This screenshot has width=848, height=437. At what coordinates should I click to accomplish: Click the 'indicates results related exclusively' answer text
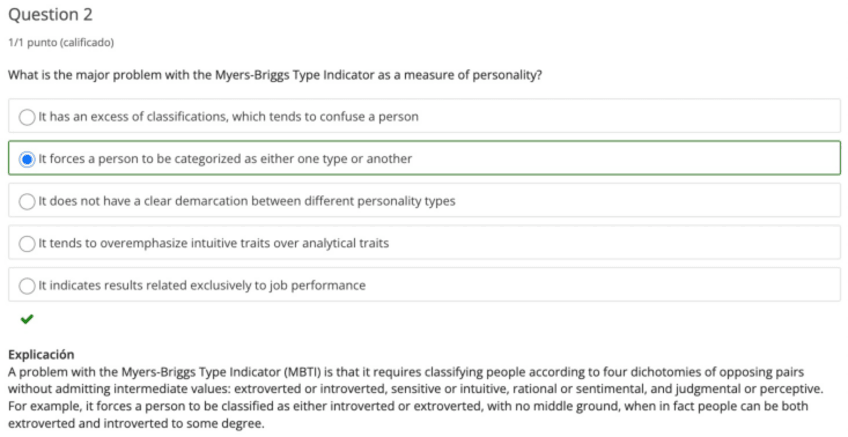202,285
